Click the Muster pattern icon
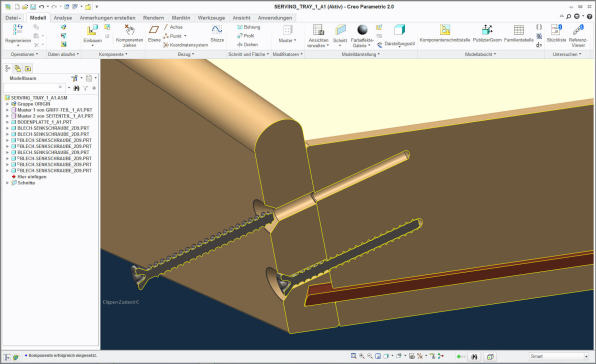596x364 pixels. tap(287, 30)
